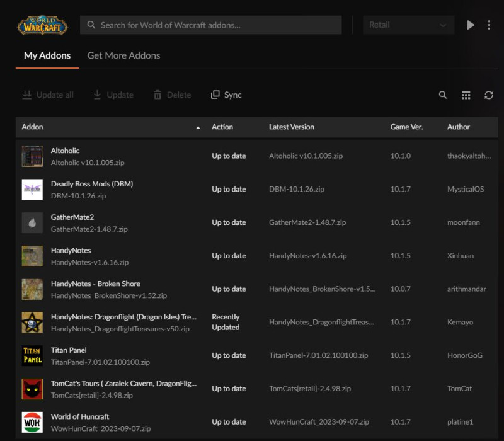Click the Recently Updated status for HandyNotes Dragonflight

(x=226, y=322)
